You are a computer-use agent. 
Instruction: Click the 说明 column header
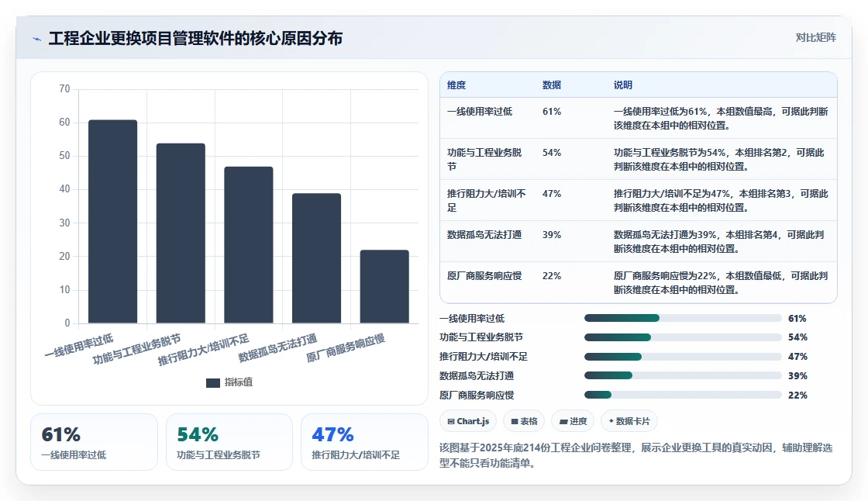623,85
